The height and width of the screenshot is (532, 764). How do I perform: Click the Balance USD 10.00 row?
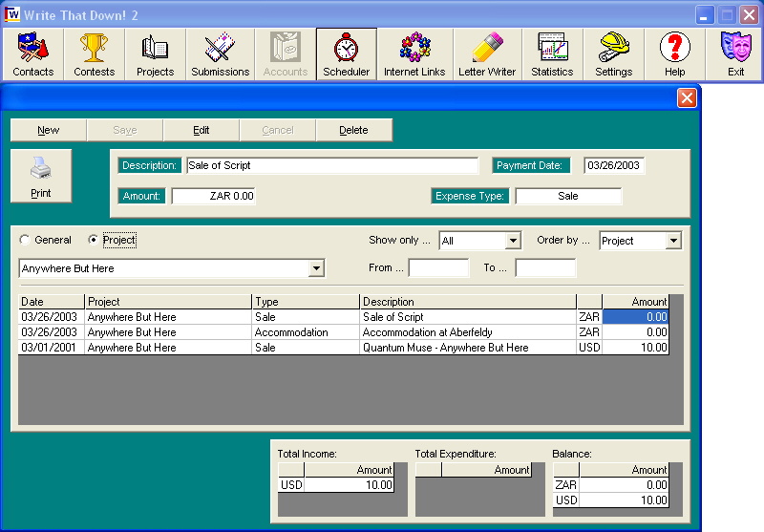pos(611,500)
